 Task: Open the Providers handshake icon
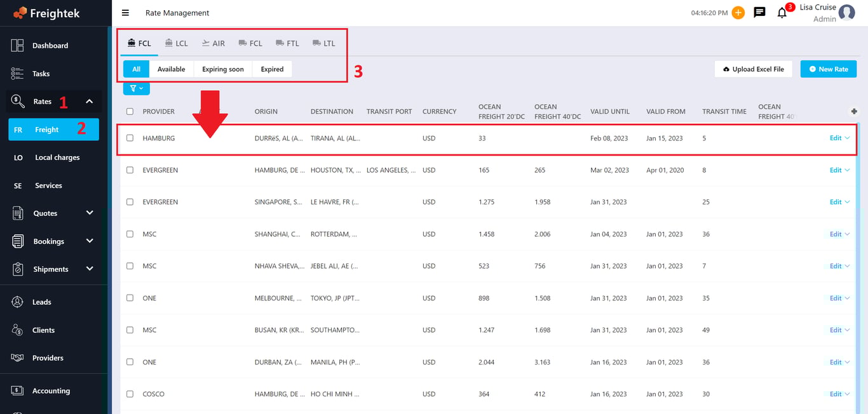(x=18, y=358)
